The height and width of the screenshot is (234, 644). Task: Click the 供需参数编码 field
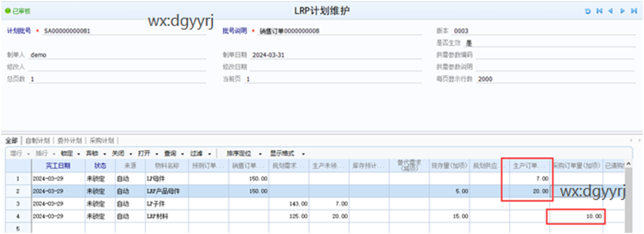coord(555,55)
